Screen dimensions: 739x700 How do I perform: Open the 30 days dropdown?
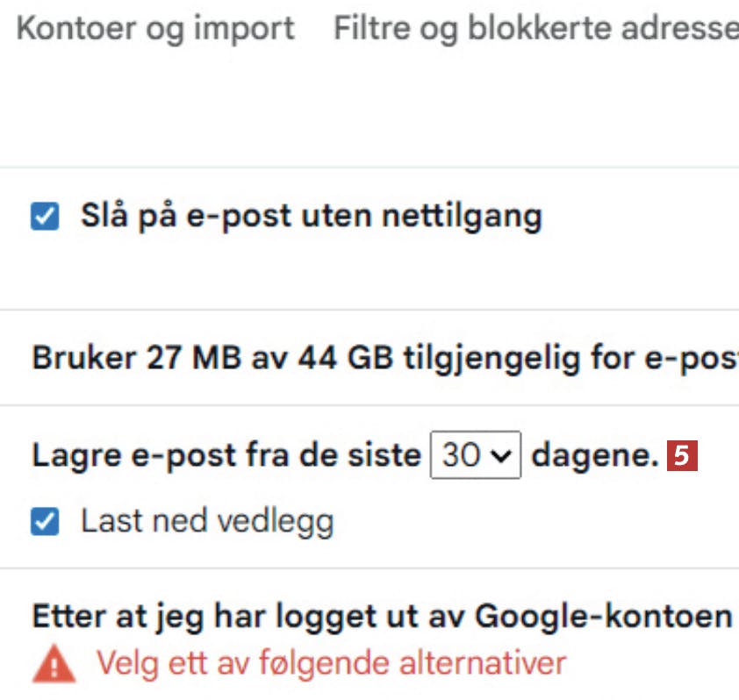click(x=475, y=456)
